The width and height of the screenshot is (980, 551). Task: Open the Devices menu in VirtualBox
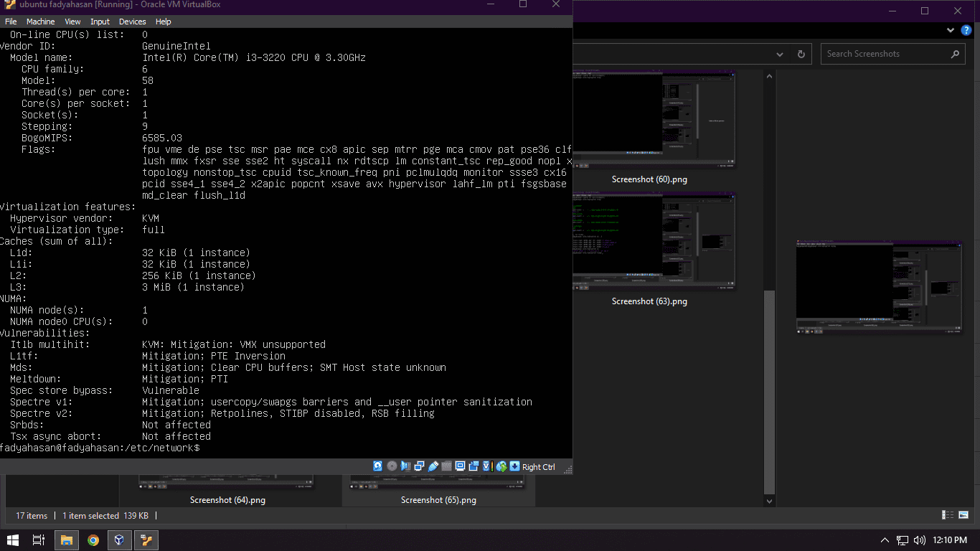click(x=132, y=22)
